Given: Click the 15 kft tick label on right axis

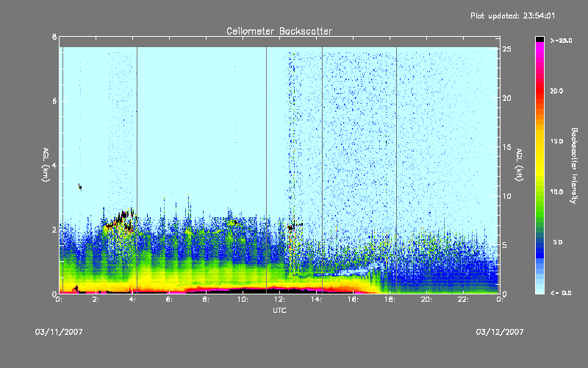Looking at the screenshot, I should pos(506,147).
